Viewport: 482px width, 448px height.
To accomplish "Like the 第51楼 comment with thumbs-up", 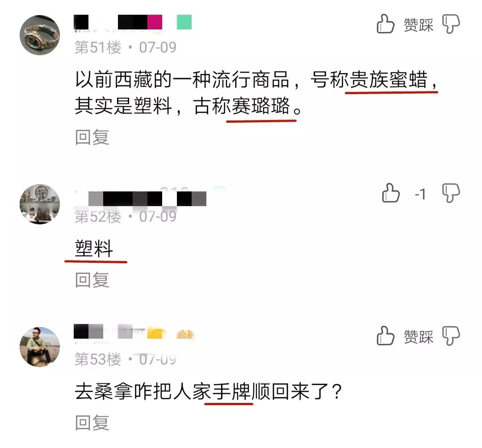I will pos(385,24).
